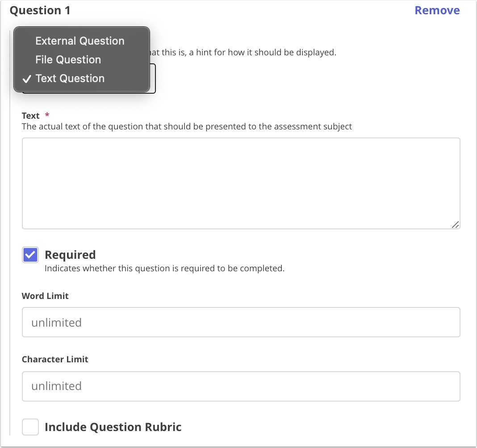477x448 pixels.
Task: Enable Include Question Rubric
Action: pos(30,427)
